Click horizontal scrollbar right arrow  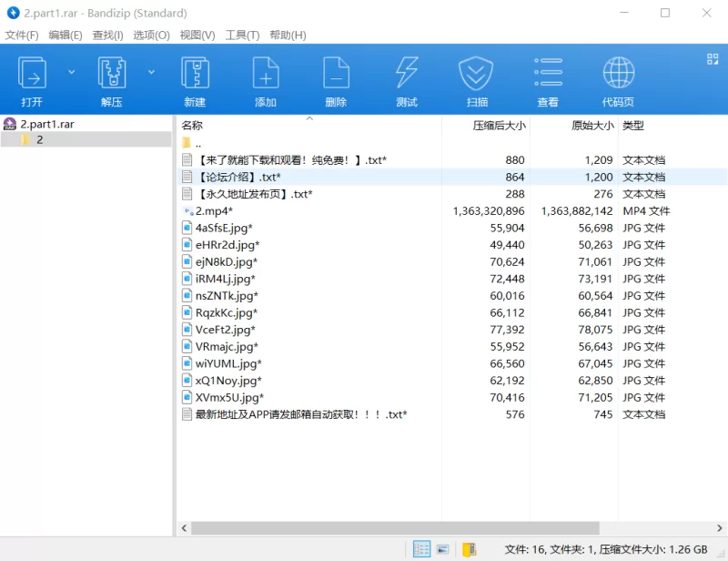[x=719, y=528]
